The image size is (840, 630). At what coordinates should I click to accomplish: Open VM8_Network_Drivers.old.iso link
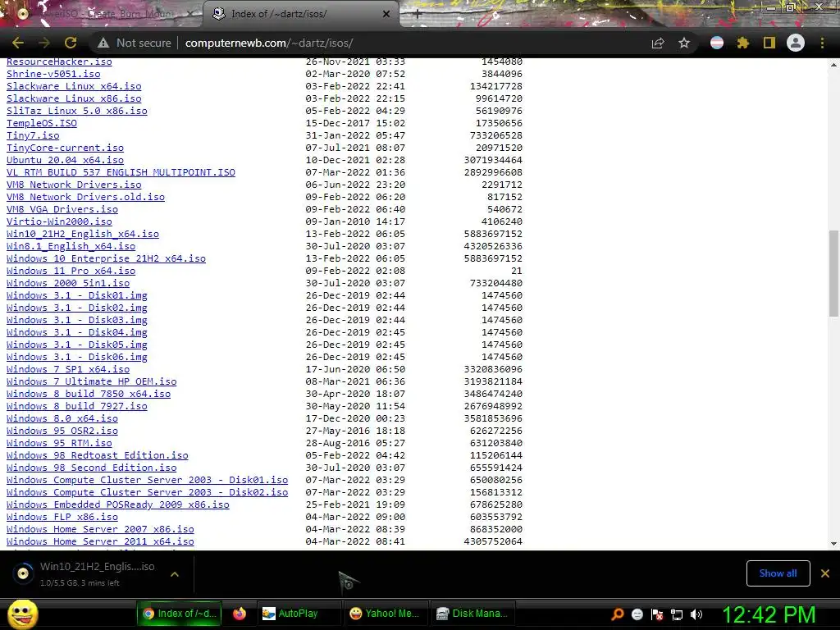(85, 197)
